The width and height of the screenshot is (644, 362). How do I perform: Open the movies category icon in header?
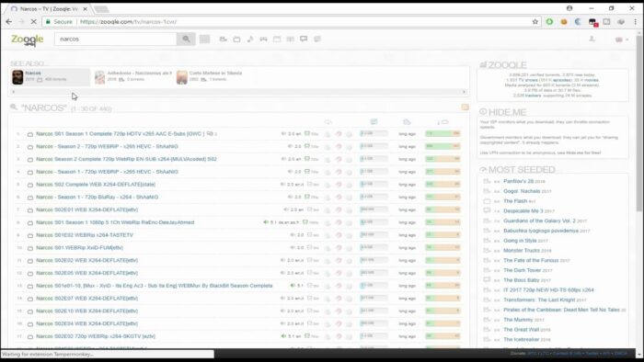223,39
